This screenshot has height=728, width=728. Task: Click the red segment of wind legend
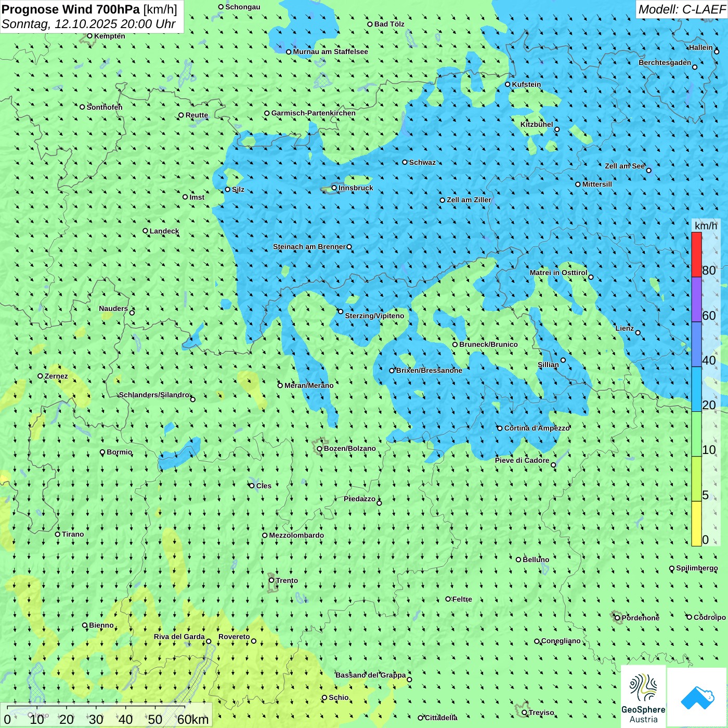click(696, 254)
